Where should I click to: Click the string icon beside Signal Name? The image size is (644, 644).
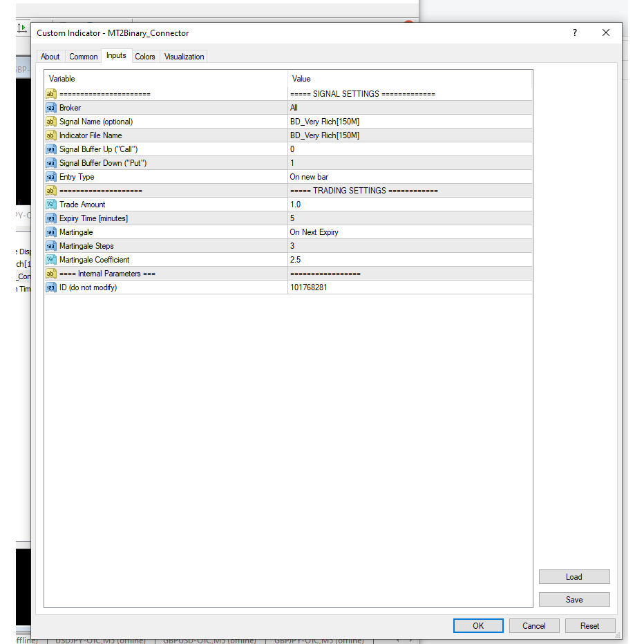tap(50, 122)
